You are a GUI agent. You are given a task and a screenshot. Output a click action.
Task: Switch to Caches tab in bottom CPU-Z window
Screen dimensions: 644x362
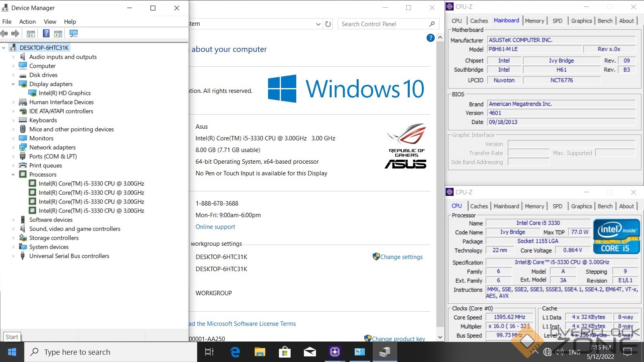pos(479,206)
